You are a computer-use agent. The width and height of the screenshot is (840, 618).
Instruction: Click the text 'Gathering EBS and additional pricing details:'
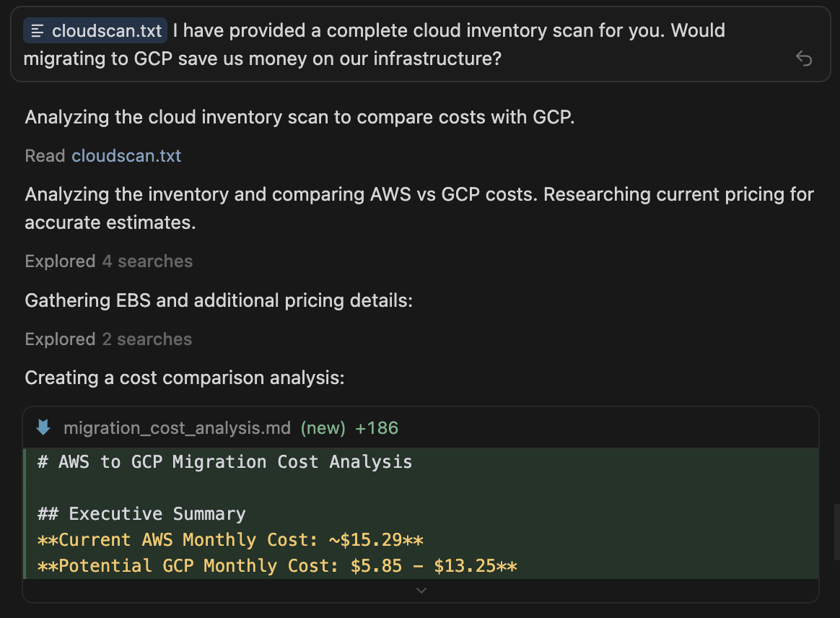219,300
